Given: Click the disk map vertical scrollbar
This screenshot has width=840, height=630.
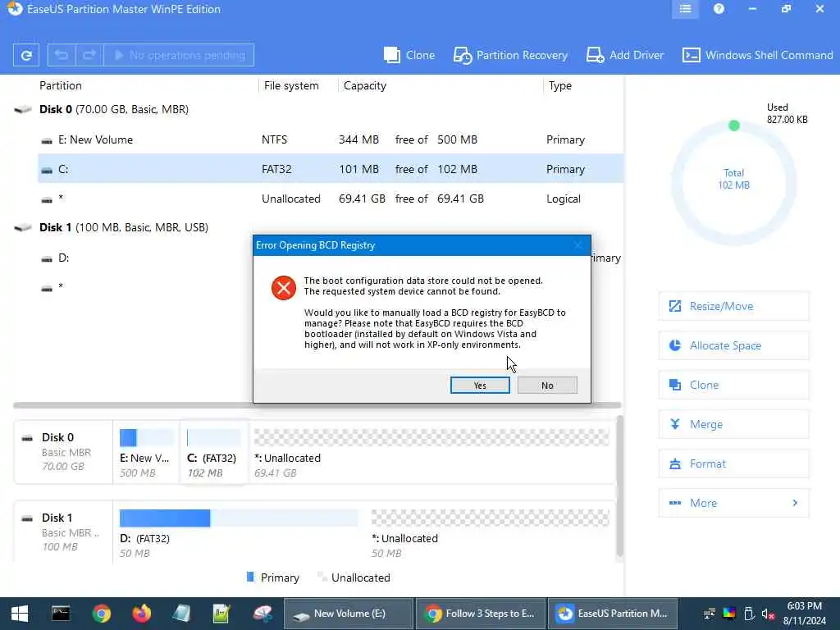Looking at the screenshot, I should 620,486.
